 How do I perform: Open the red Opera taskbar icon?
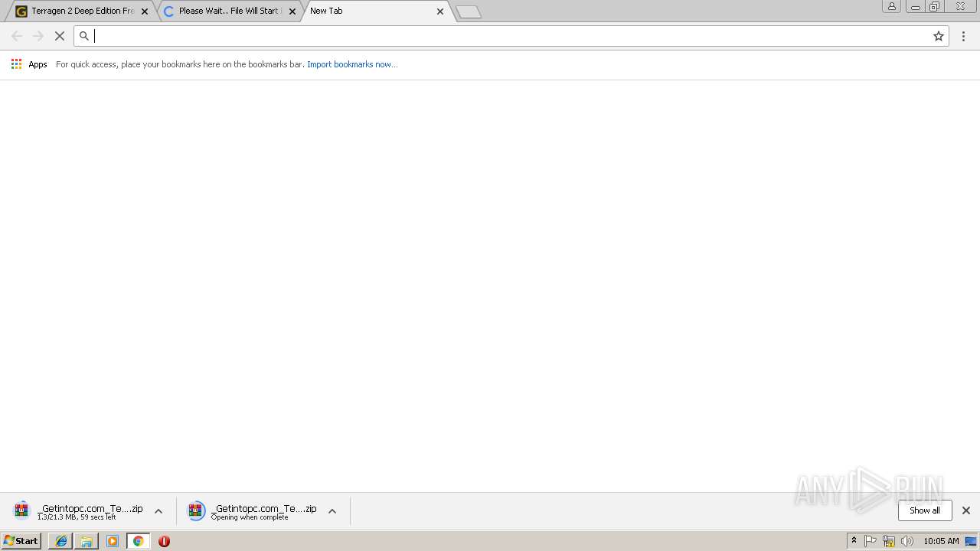coord(164,541)
